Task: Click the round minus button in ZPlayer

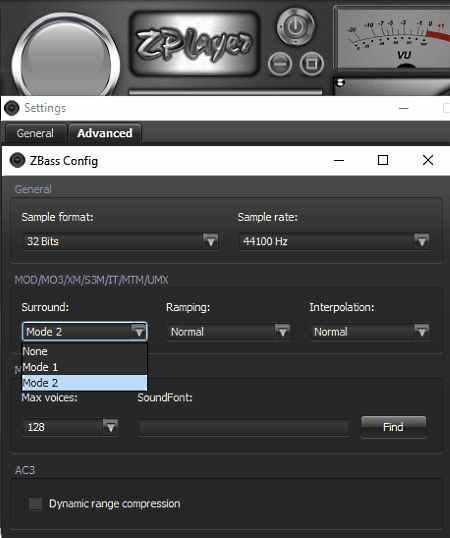Action: [x=280, y=64]
